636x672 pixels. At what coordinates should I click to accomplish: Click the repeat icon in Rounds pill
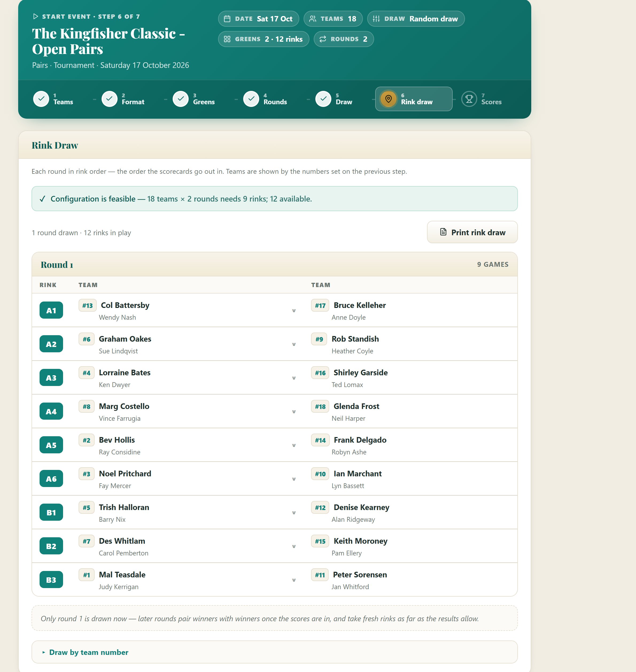click(x=323, y=39)
